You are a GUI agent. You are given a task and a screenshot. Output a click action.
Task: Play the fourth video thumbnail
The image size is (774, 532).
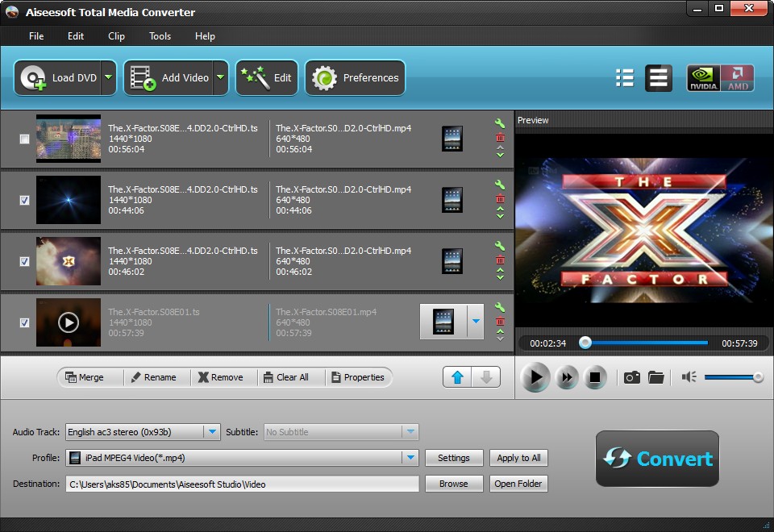pyautogui.click(x=68, y=322)
